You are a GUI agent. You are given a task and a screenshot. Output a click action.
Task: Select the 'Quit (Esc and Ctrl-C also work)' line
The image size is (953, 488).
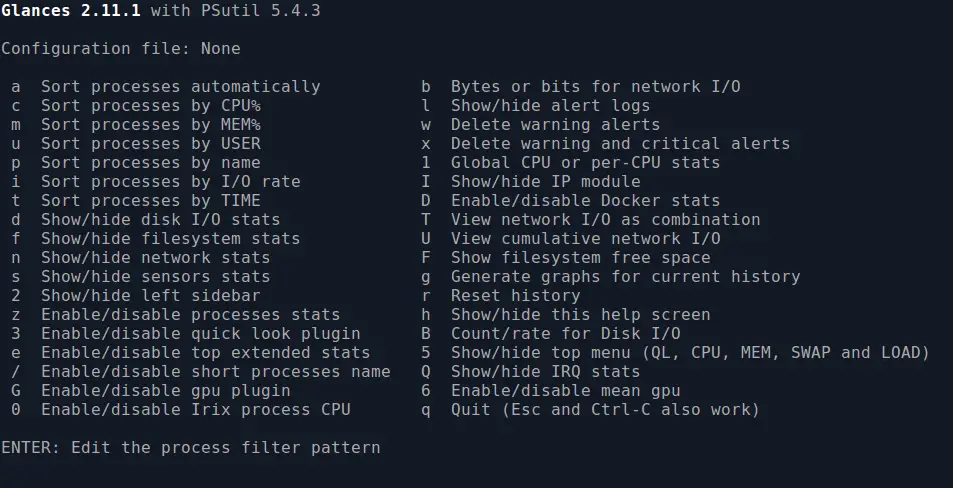coord(605,410)
